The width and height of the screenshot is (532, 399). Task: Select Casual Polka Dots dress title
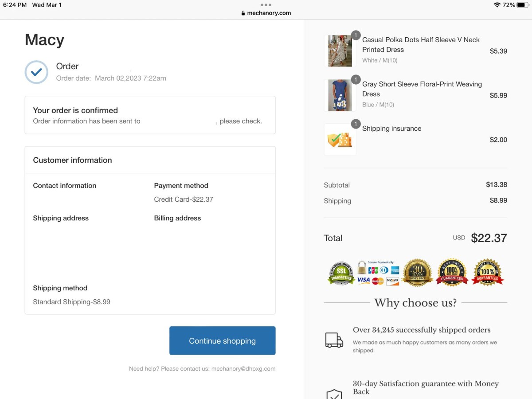coord(421,44)
